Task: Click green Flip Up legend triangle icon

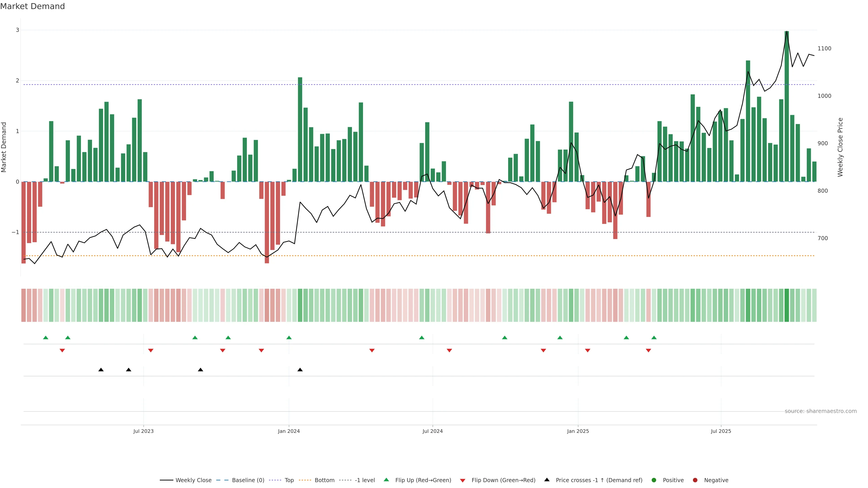Action: (387, 480)
